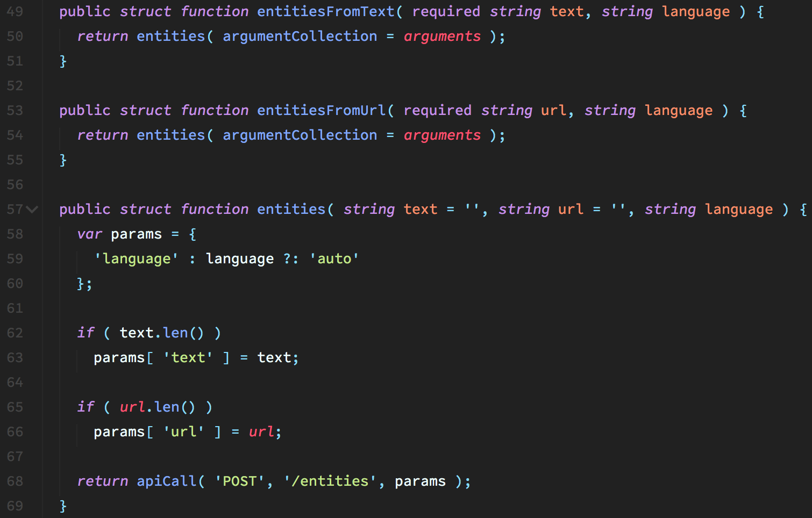This screenshot has width=812, height=518.
Task: Click line number 65 in gutter
Action: tap(15, 407)
